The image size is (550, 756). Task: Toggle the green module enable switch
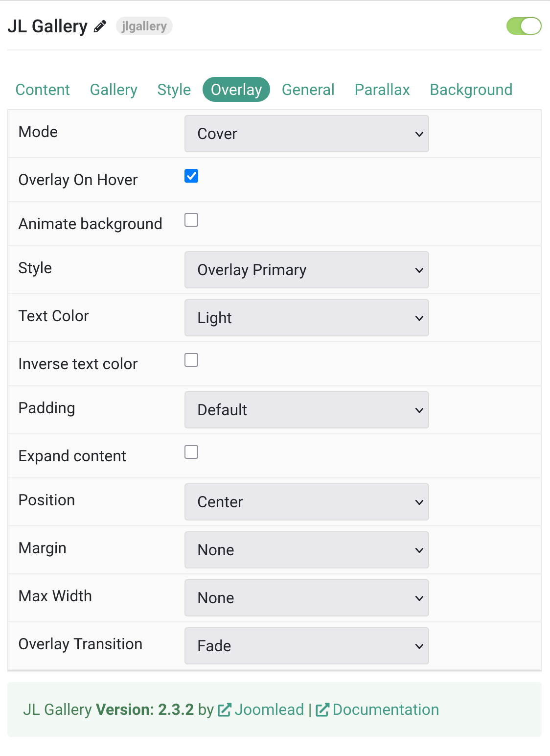click(524, 26)
